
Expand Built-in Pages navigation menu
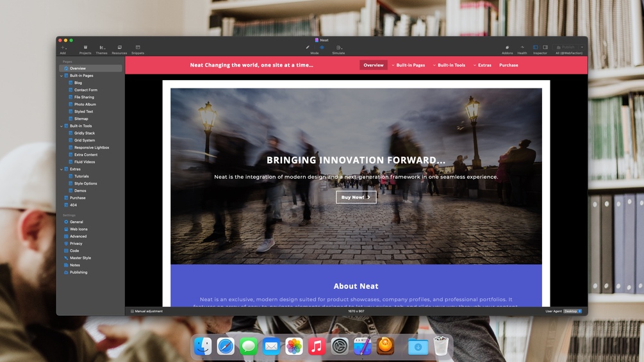[x=408, y=65]
